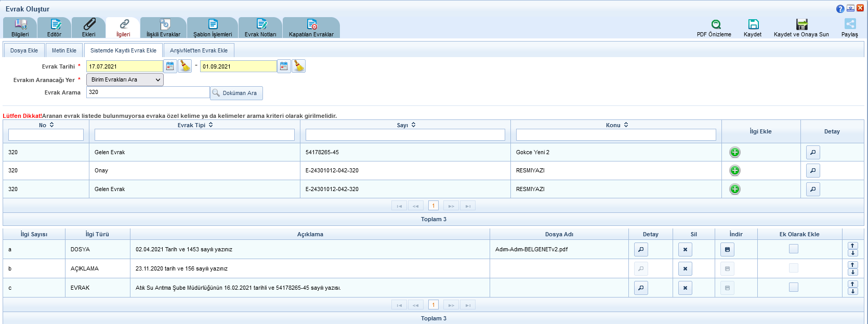
Task: Click the Kaydet save icon
Action: [x=753, y=24]
